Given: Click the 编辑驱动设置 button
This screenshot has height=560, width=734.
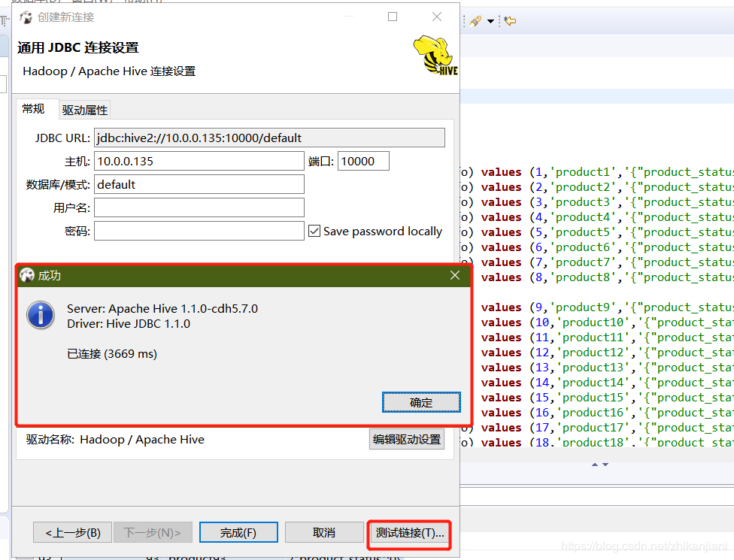Looking at the screenshot, I should click(407, 439).
